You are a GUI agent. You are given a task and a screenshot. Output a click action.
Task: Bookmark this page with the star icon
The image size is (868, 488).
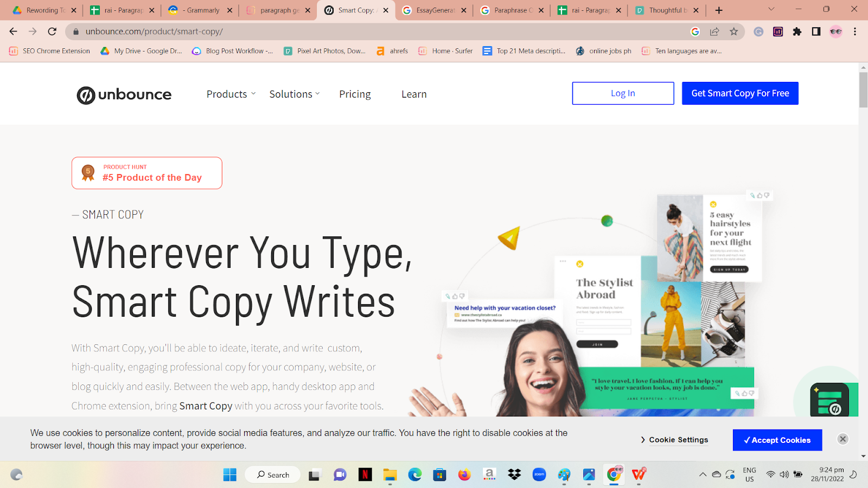tap(734, 31)
